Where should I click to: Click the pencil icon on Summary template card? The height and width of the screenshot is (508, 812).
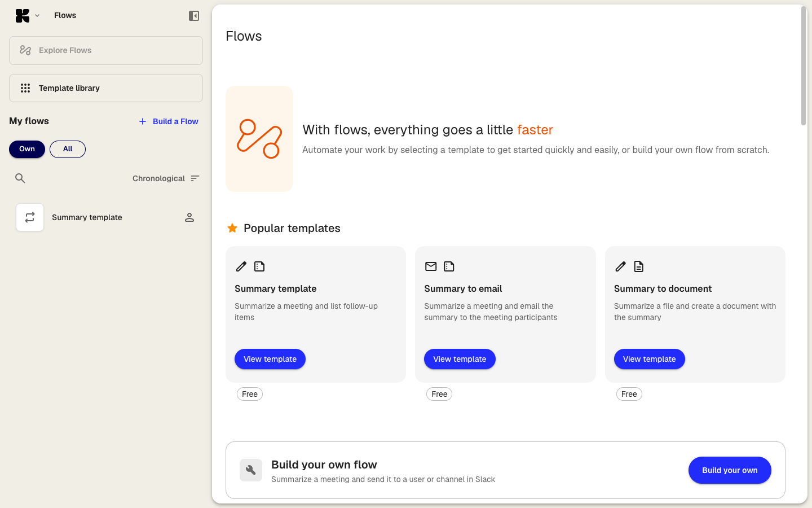point(241,266)
